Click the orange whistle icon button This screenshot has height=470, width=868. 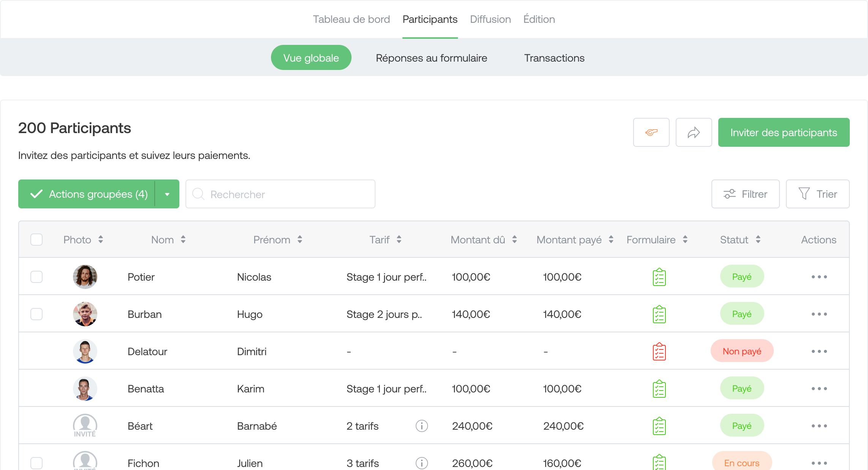pyautogui.click(x=651, y=132)
